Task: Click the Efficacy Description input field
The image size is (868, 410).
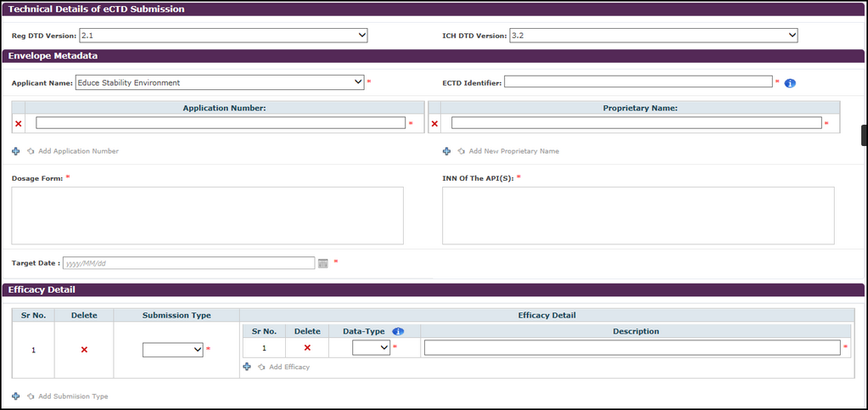Action: point(632,347)
